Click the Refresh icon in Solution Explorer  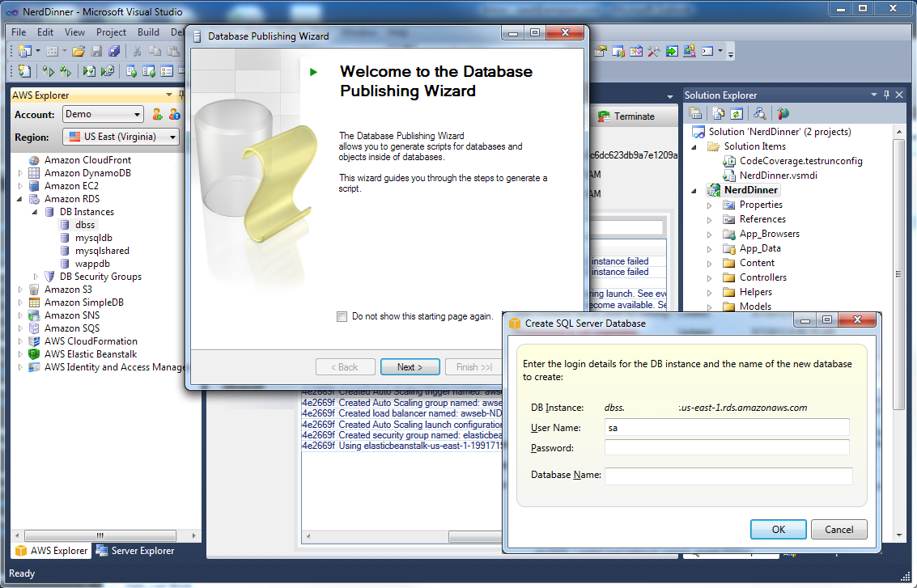click(737, 114)
